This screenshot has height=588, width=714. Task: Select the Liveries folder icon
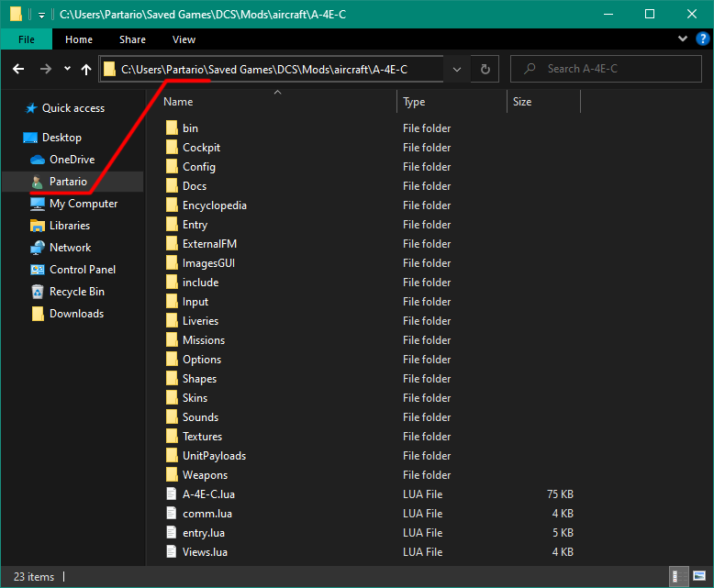click(x=172, y=320)
